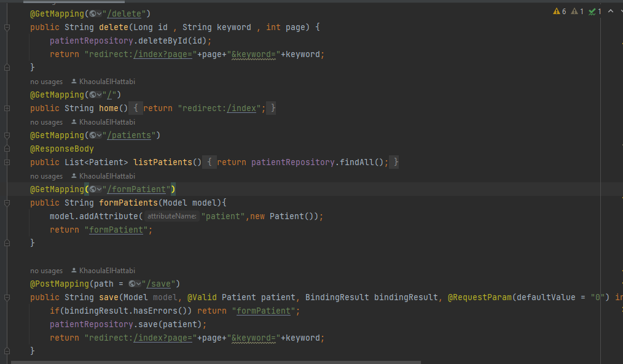Collapse the formPatients method using fold arrow
Screen dimensions: 623x364
[x=6, y=203]
